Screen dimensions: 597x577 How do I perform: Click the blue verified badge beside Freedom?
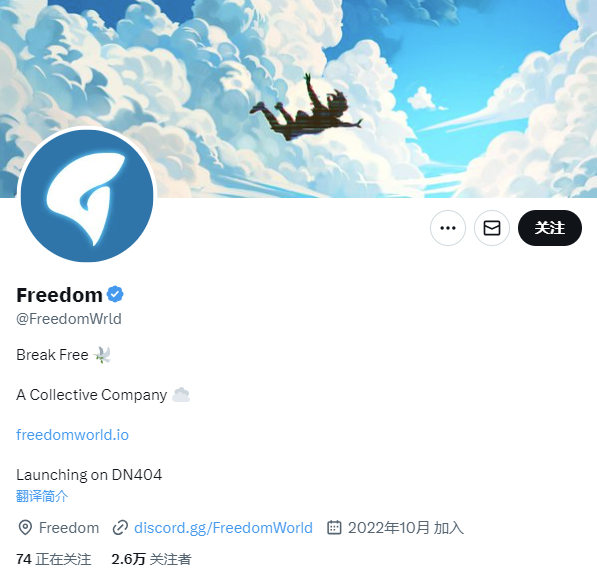[115, 294]
